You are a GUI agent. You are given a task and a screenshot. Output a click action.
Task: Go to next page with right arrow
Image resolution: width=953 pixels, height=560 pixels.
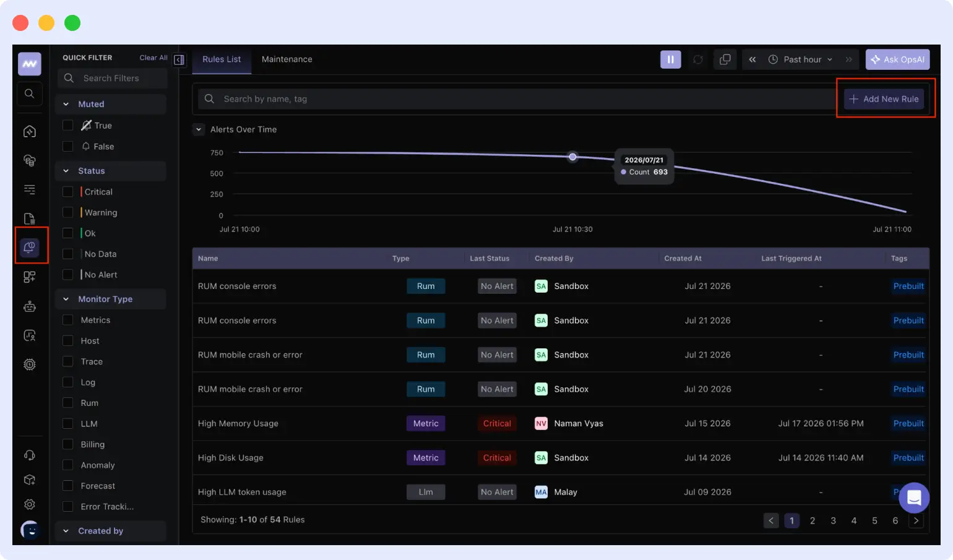tap(916, 520)
